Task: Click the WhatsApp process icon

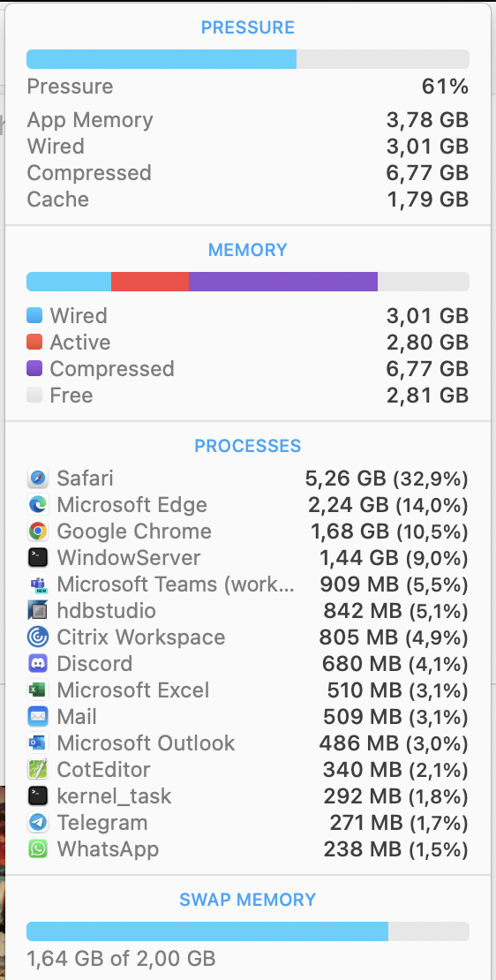Action: [37, 849]
